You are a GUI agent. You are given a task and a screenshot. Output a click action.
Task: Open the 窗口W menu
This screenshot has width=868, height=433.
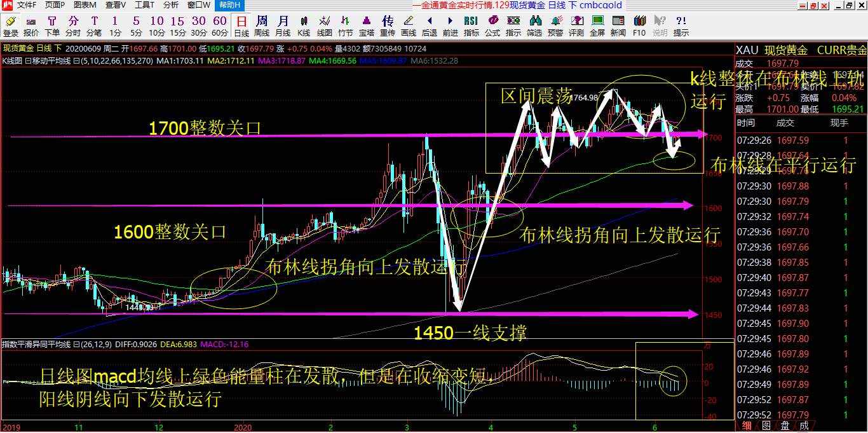pos(199,5)
